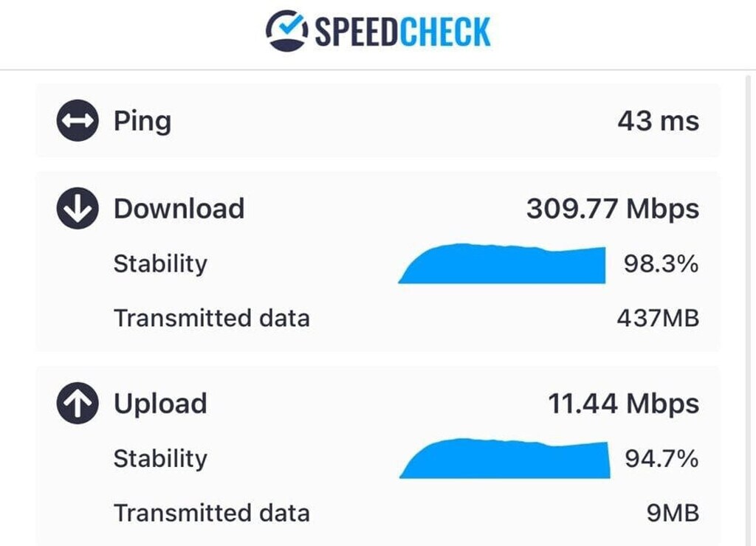This screenshot has width=756, height=546.
Task: Click the 437MB transmitted data value
Action: point(657,318)
